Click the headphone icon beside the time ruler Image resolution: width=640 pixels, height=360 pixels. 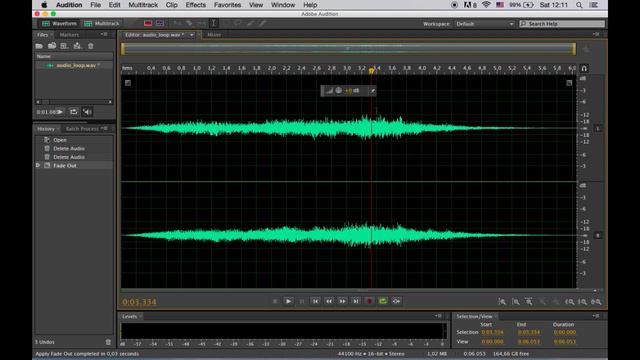[584, 69]
